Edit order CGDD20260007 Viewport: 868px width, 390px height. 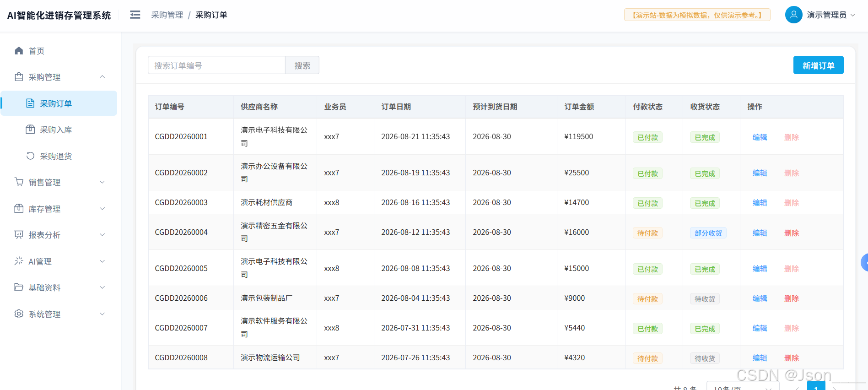point(760,328)
